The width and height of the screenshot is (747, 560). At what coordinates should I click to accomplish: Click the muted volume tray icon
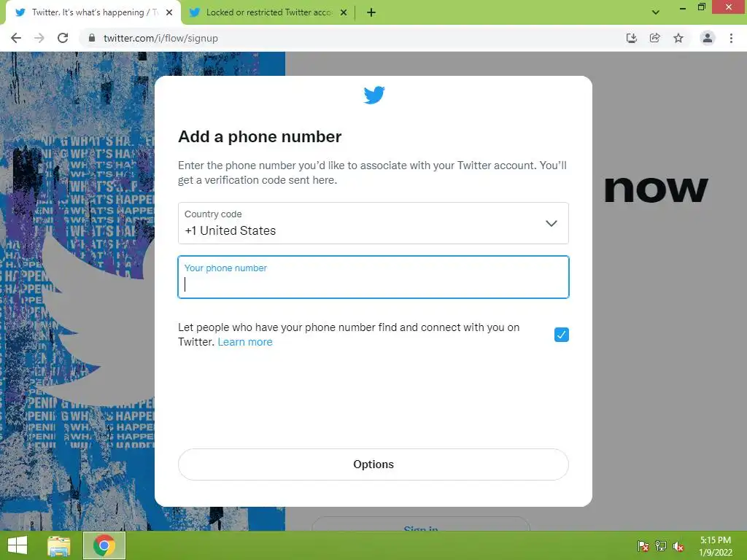(x=678, y=546)
